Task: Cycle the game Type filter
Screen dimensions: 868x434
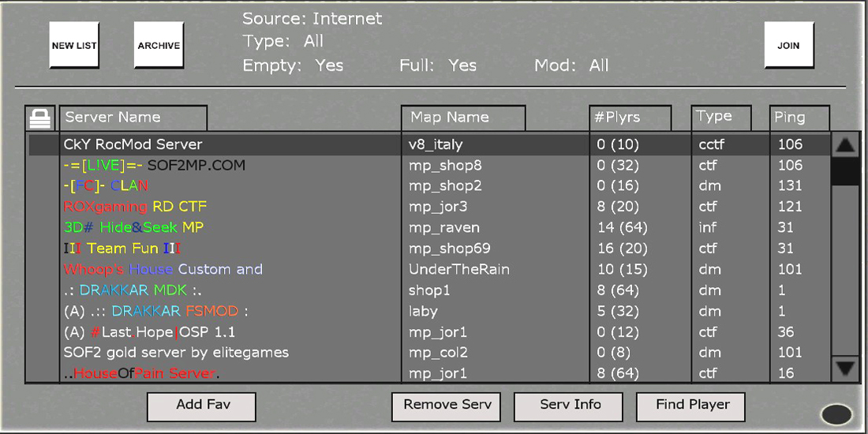Action: click(x=282, y=41)
